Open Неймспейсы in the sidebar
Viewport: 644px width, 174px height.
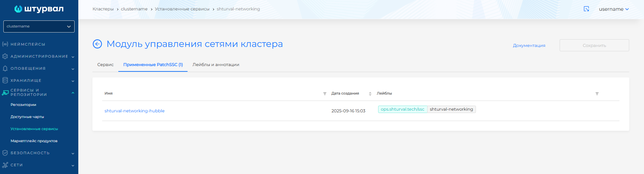(x=28, y=44)
